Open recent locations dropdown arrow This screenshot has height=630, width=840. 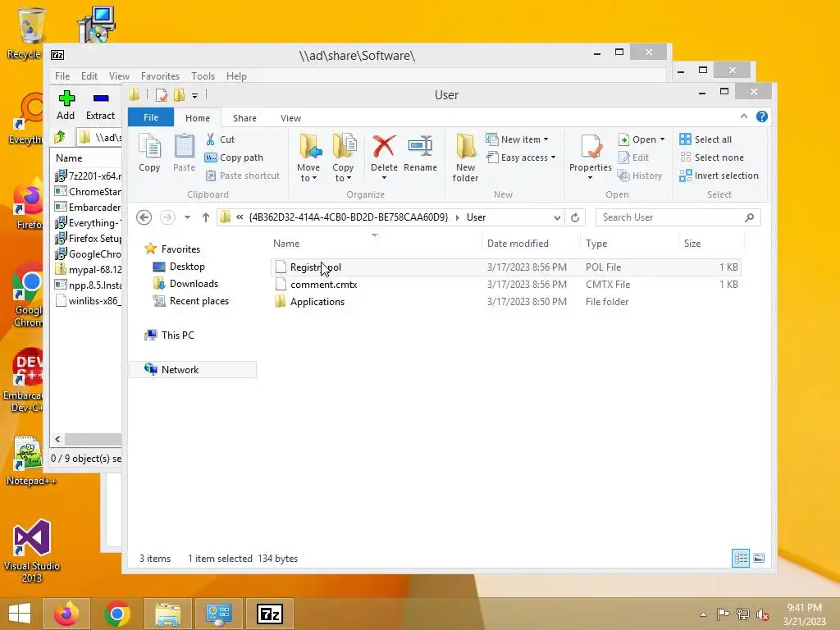(x=187, y=217)
